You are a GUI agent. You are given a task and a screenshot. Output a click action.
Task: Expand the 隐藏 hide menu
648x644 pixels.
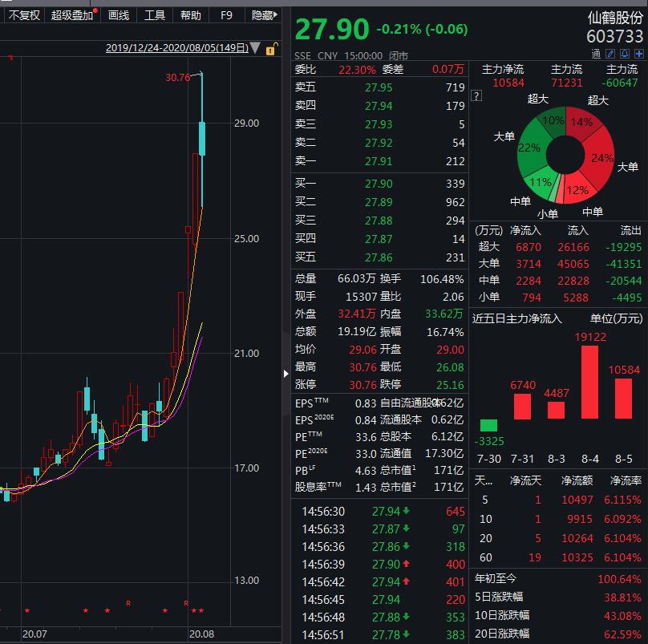pos(265,14)
